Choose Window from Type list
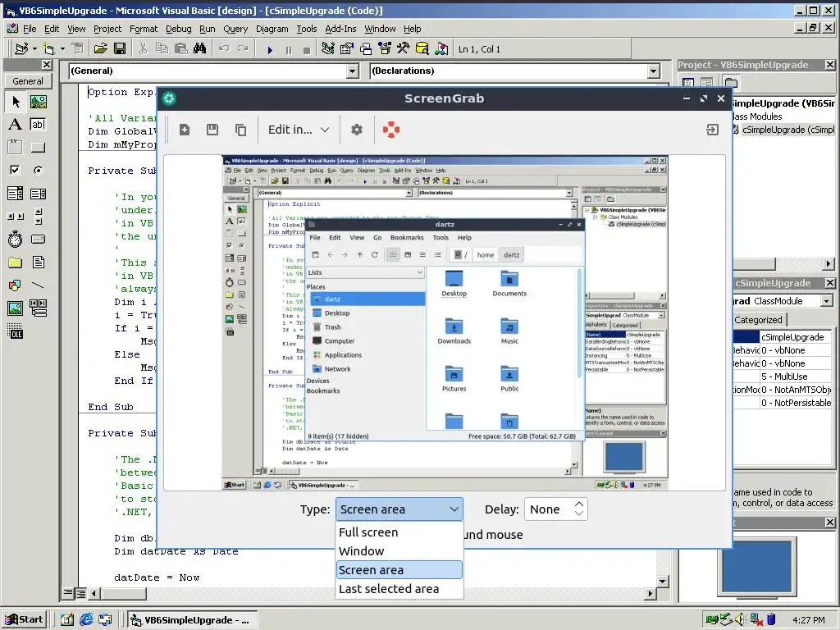The image size is (840, 630). 399,551
